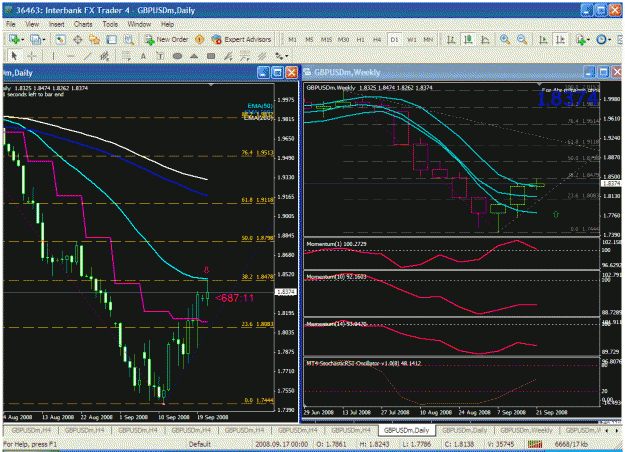This screenshot has height=452, width=625.
Task: Open the New Chart toolbar icon
Action: click(14, 39)
